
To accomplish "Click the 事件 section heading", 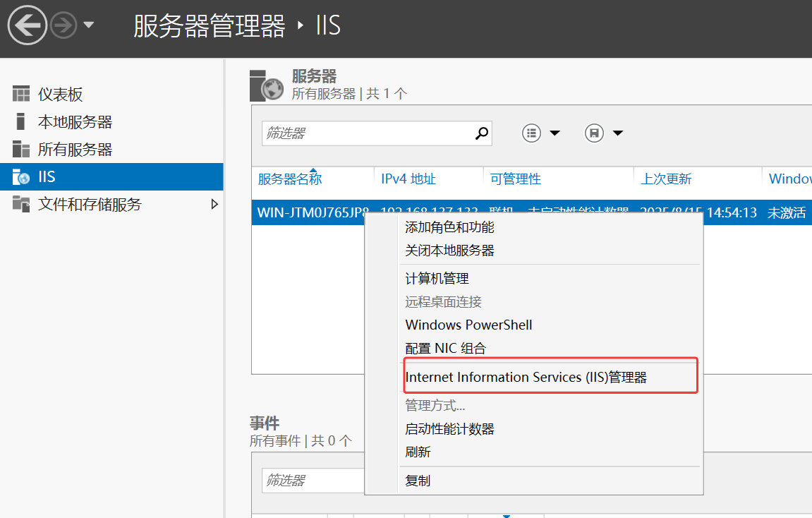I will (x=265, y=423).
